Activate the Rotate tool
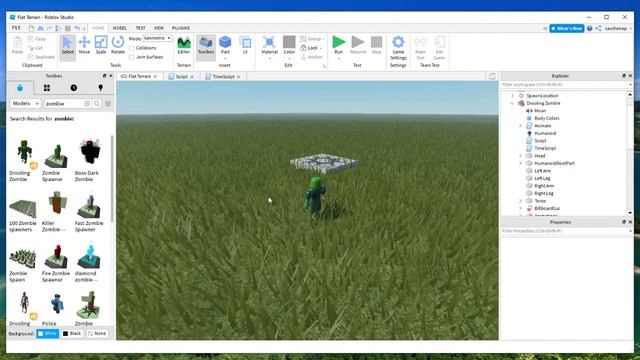 click(x=118, y=45)
